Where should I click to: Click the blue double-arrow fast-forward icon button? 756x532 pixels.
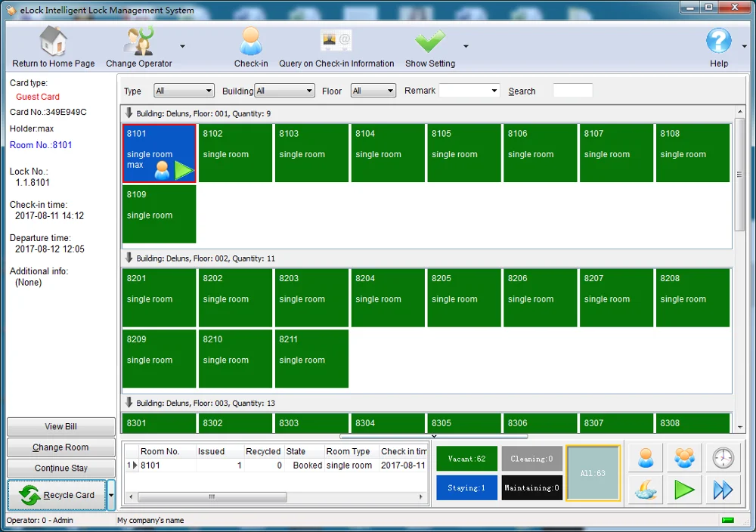point(723,490)
